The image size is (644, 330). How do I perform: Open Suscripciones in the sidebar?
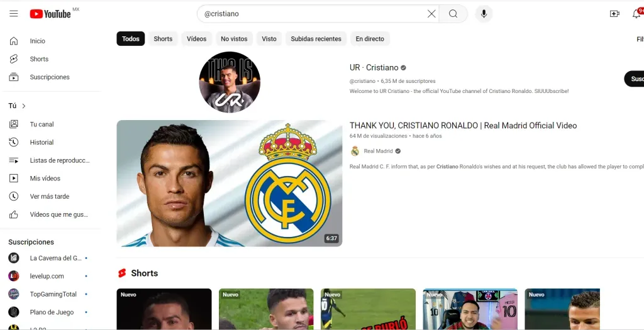click(x=50, y=77)
